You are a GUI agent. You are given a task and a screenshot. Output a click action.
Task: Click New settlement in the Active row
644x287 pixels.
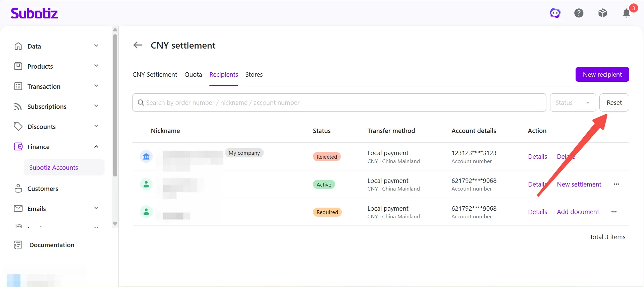pyautogui.click(x=579, y=184)
